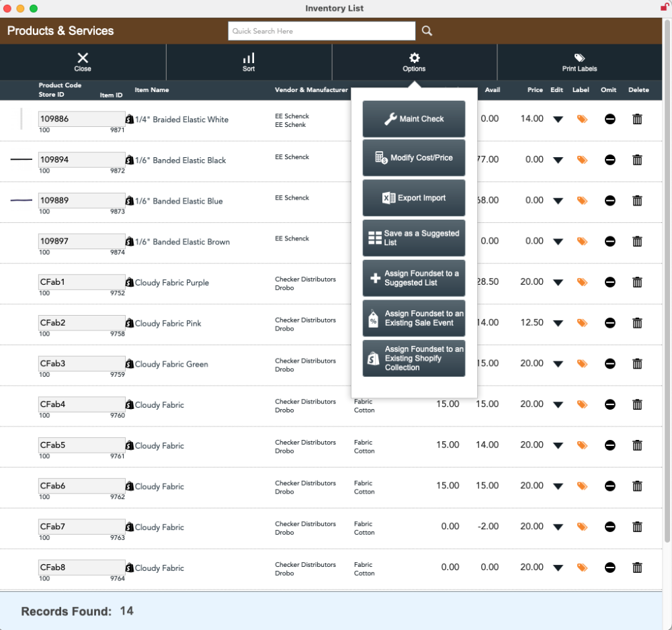Open the Sort tool in the toolbar
Image resolution: width=672 pixels, height=630 pixels.
tap(248, 62)
